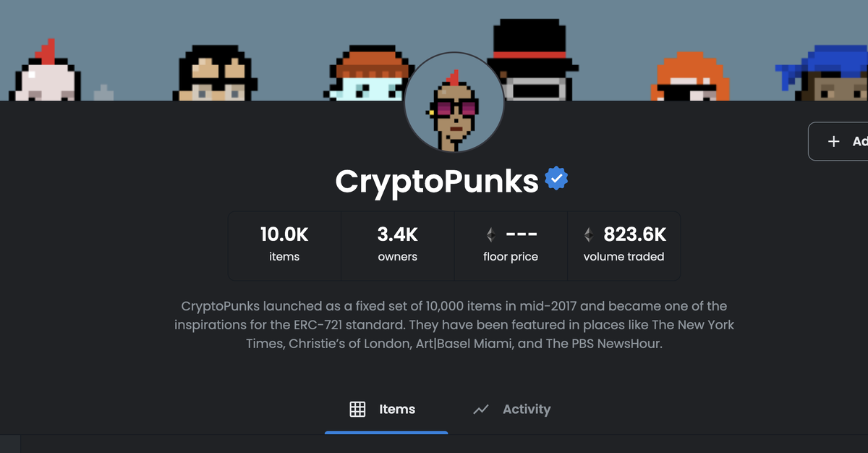Open the 3.4K owners stat
This screenshot has height=453, width=868.
coord(397,245)
